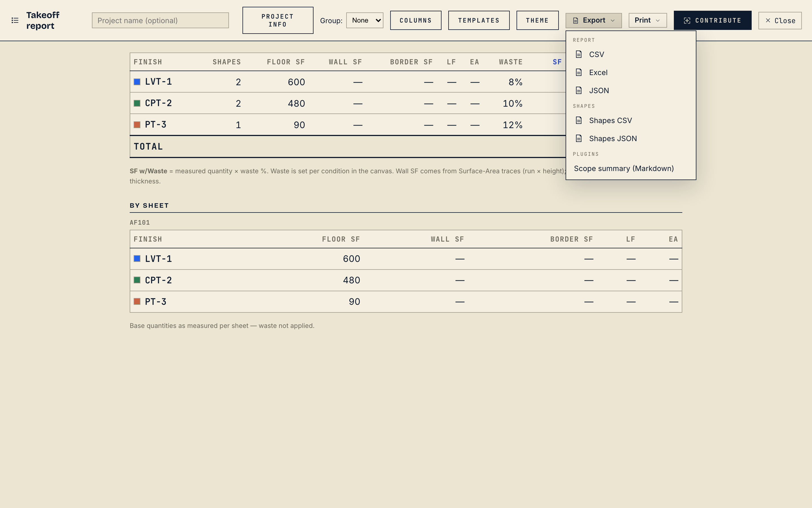This screenshot has height=508, width=812.
Task: Open the Group dropdown set to None
Action: 365,21
